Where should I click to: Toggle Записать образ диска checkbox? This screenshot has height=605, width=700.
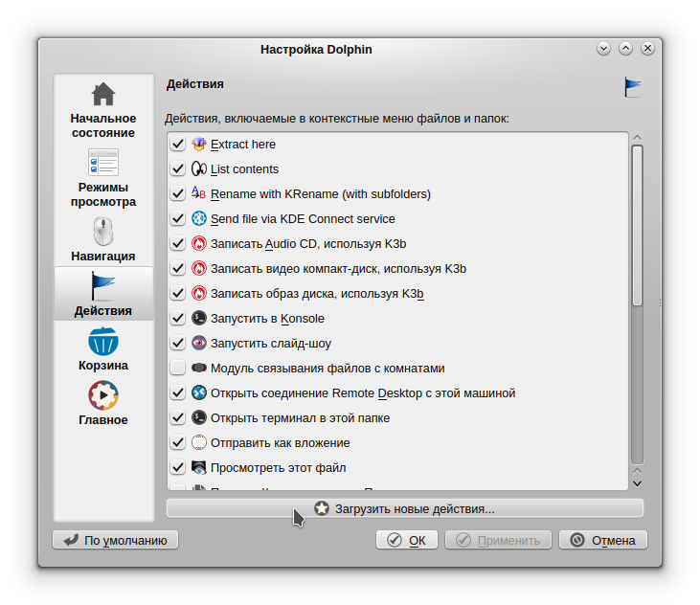click(x=178, y=294)
